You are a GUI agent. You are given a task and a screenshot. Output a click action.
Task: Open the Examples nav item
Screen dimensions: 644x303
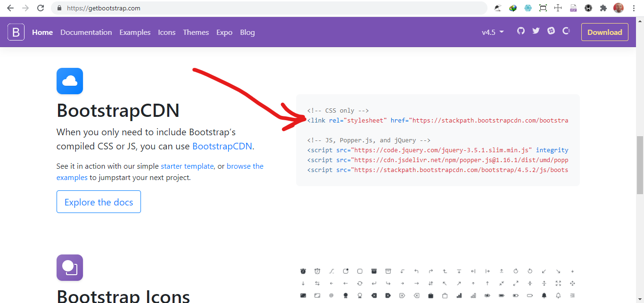click(x=135, y=32)
